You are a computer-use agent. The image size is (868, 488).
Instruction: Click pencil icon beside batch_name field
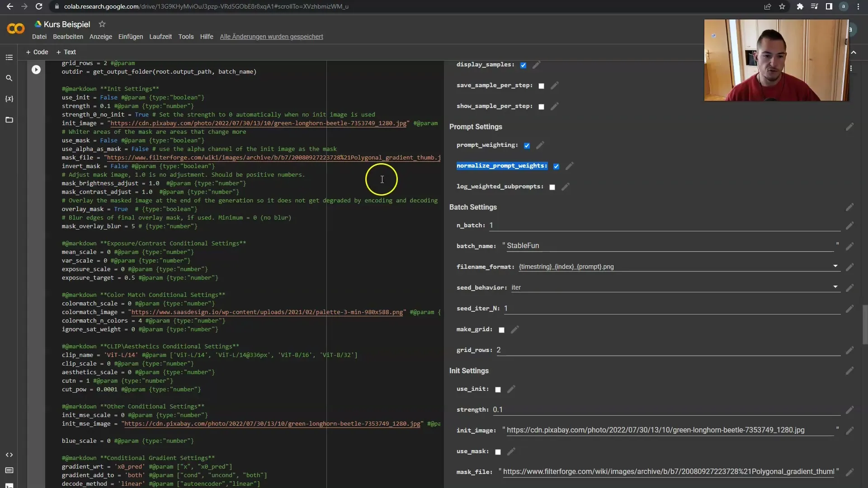850,246
